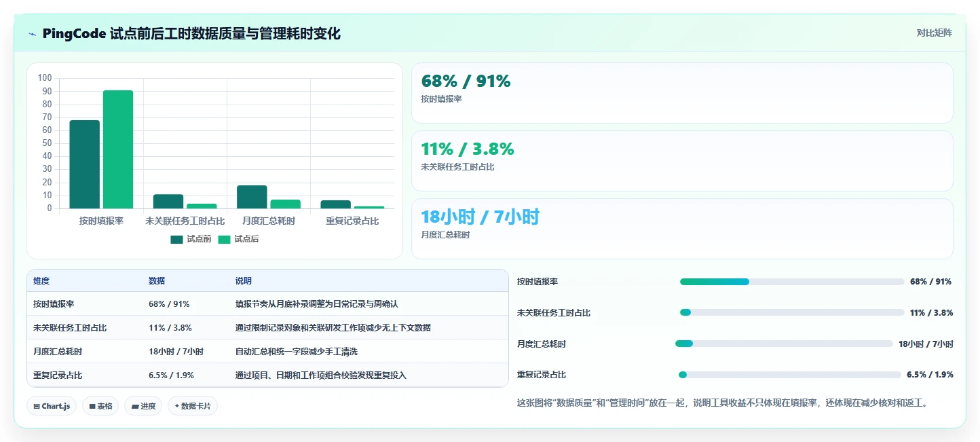Click the table cell 6.5% / 1.9%
This screenshot has height=442, width=980.
[172, 375]
